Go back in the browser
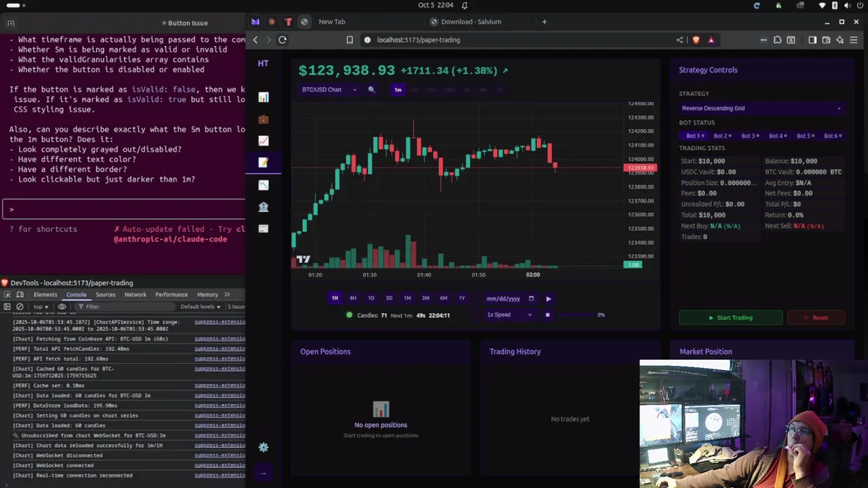868x488 pixels. pos(255,40)
